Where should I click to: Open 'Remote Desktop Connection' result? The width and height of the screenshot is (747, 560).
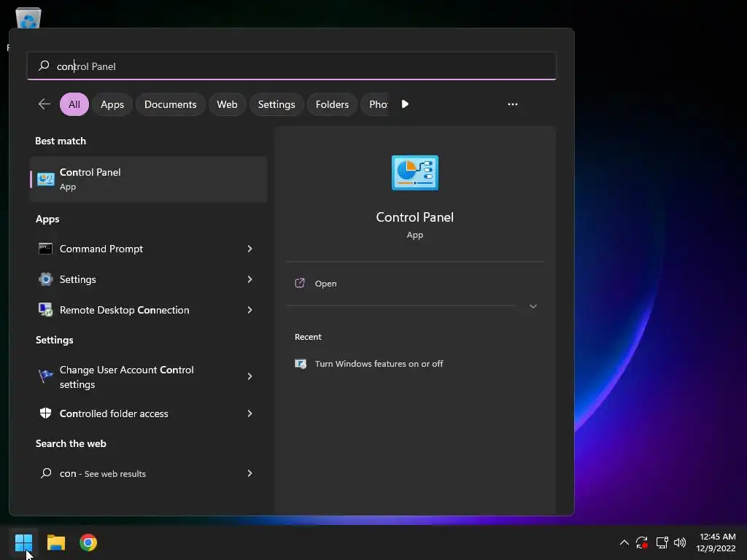tap(124, 310)
